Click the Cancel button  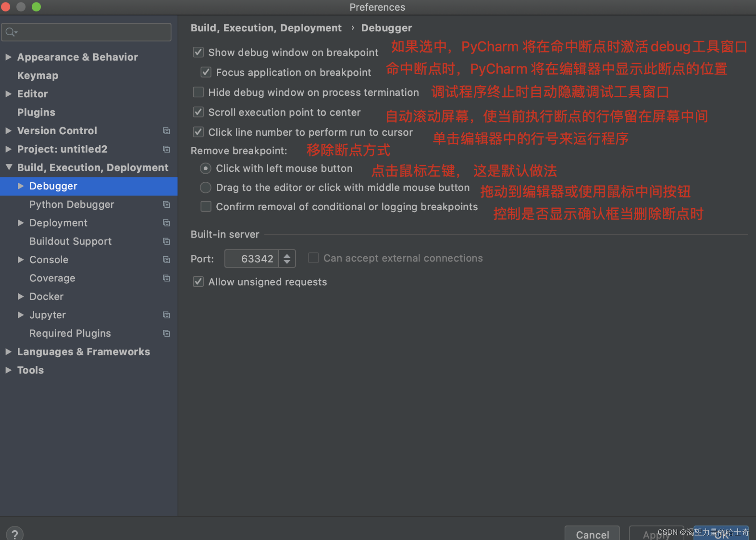click(x=592, y=534)
